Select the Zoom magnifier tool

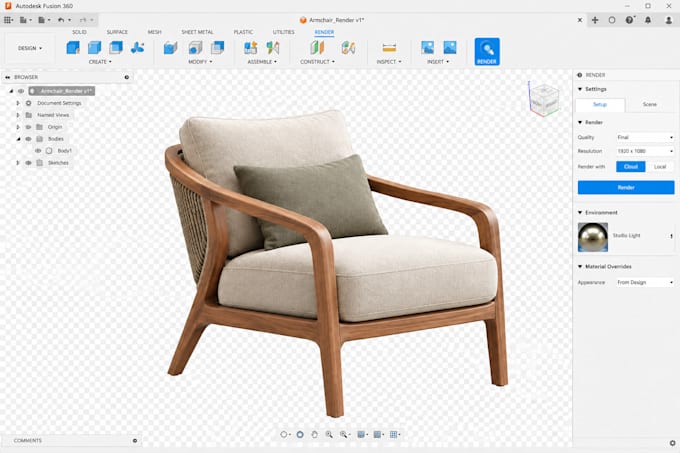(329, 434)
